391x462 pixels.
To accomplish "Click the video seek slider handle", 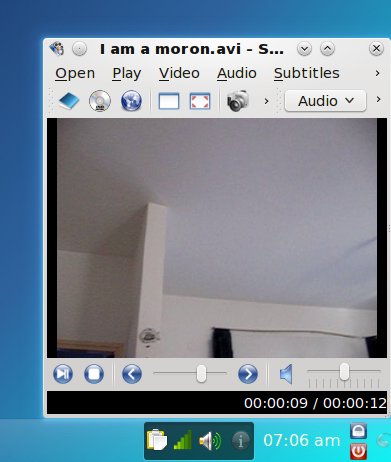I will [201, 373].
